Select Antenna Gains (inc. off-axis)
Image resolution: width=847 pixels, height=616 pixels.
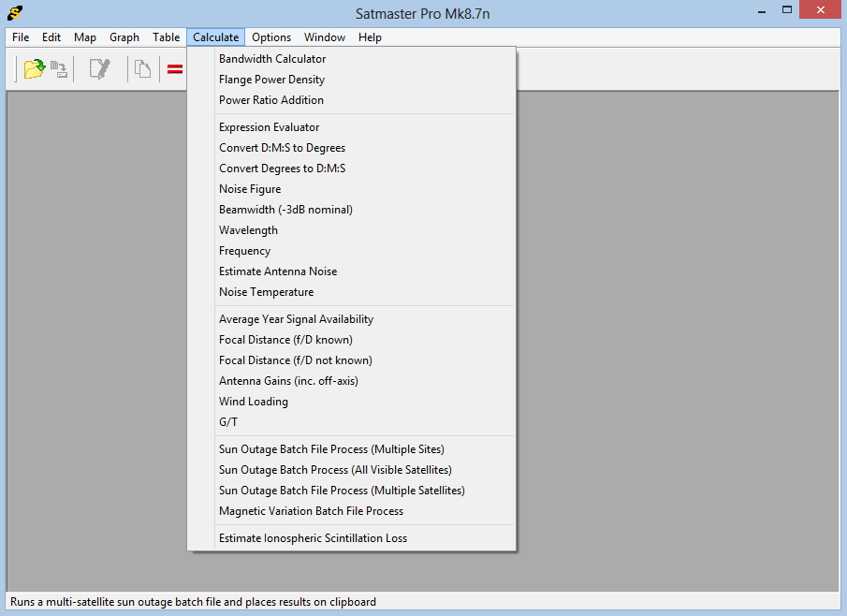[x=352, y=380]
